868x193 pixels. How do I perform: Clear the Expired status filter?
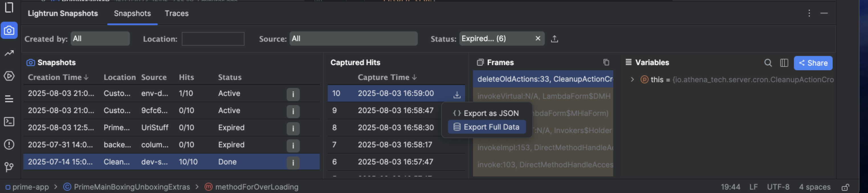pyautogui.click(x=538, y=39)
